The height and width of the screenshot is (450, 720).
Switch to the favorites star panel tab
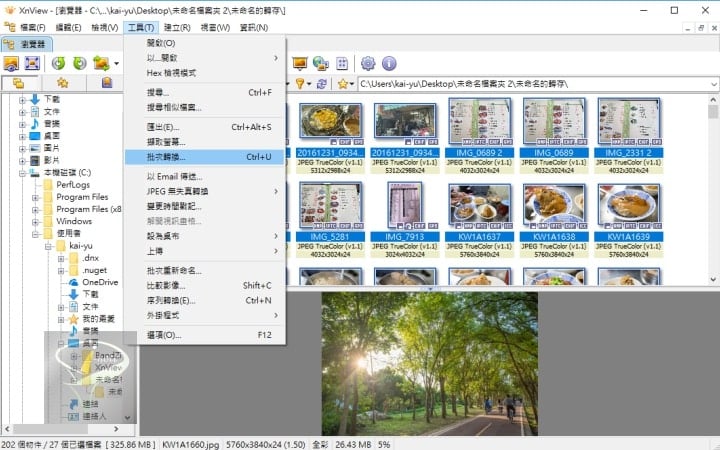pyautogui.click(x=63, y=83)
